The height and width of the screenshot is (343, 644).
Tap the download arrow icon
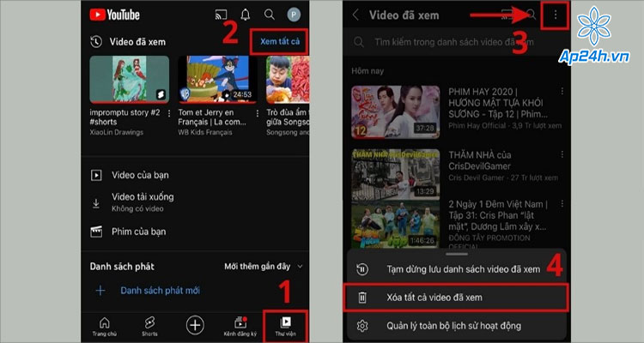tap(96, 203)
